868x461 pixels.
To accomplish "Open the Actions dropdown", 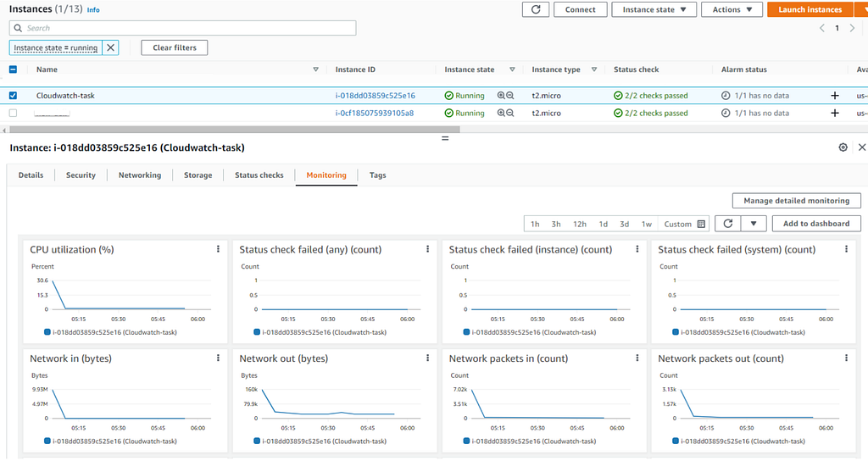I will click(x=732, y=9).
